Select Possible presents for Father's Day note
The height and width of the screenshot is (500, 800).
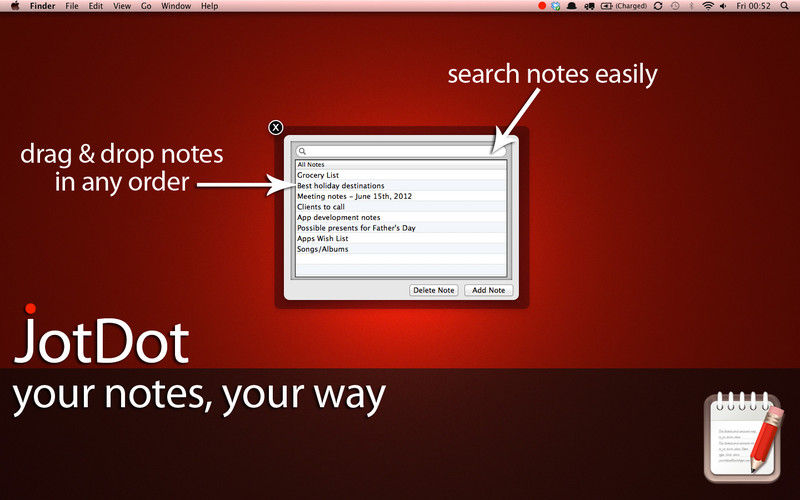(401, 228)
